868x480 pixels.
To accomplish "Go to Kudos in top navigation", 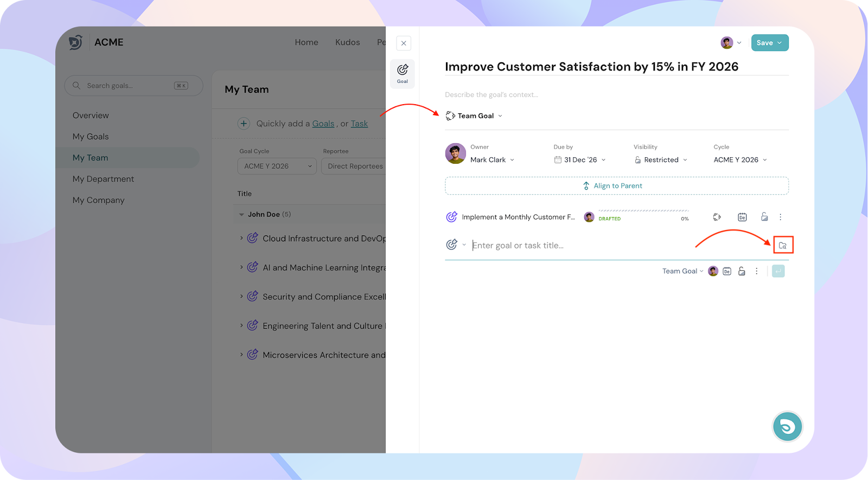I will click(x=348, y=42).
